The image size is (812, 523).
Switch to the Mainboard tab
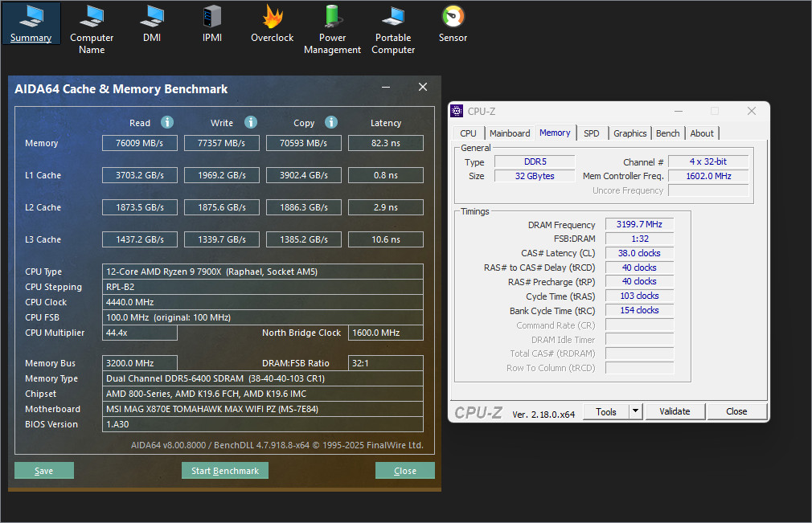[x=510, y=133]
